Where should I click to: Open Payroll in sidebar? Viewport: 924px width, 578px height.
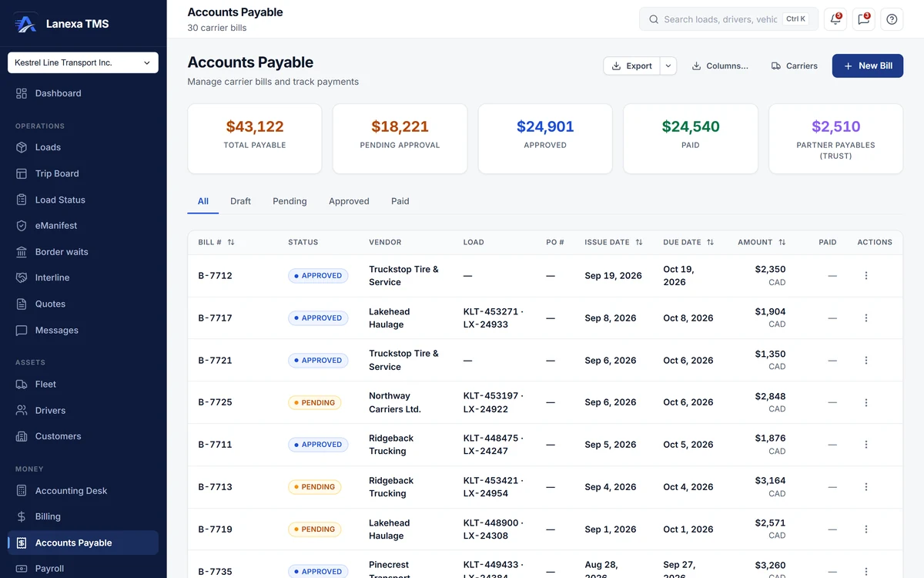83,569
